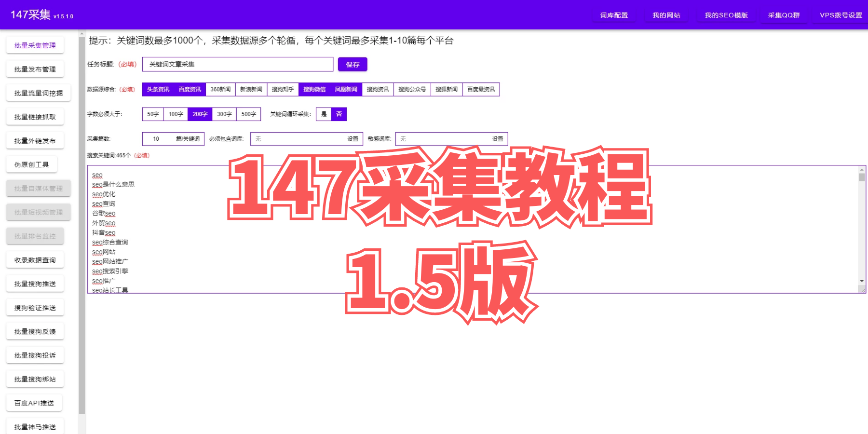Click keyword textarea scrollbar down arrow

(862, 281)
